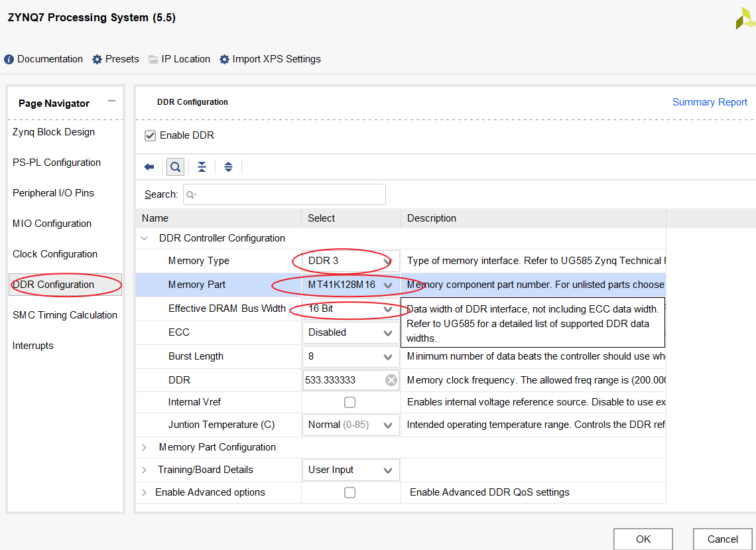The height and width of the screenshot is (550, 756).
Task: Click the Select column header
Action: click(x=351, y=218)
